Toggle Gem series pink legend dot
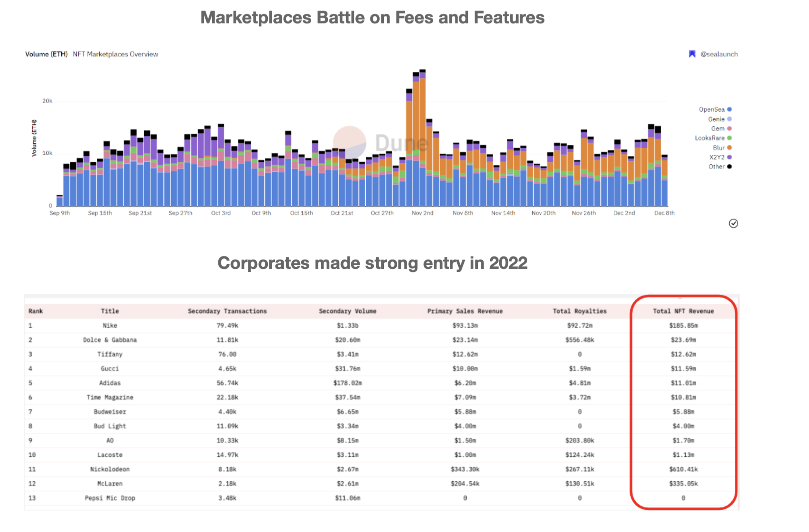Viewport: 809px width, 532px height. 729,129
